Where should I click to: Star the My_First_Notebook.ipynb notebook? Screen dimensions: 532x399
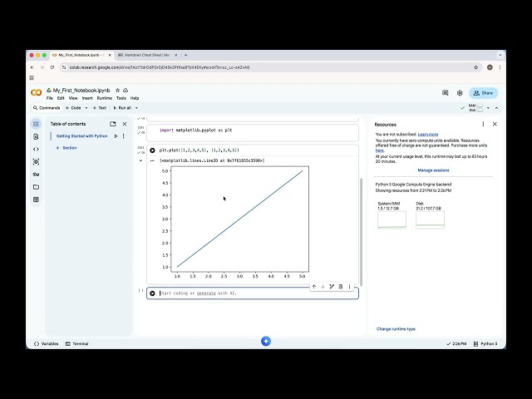click(118, 91)
